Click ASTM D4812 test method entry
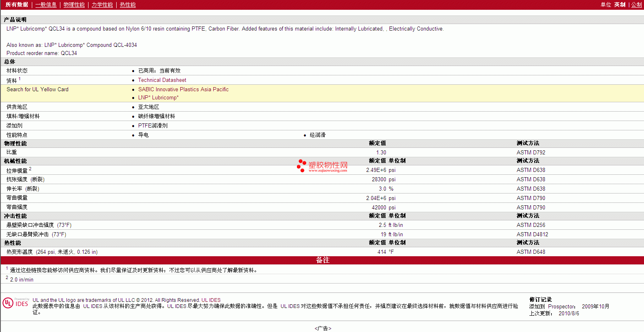The width and height of the screenshot is (644, 332). pyautogui.click(x=532, y=235)
